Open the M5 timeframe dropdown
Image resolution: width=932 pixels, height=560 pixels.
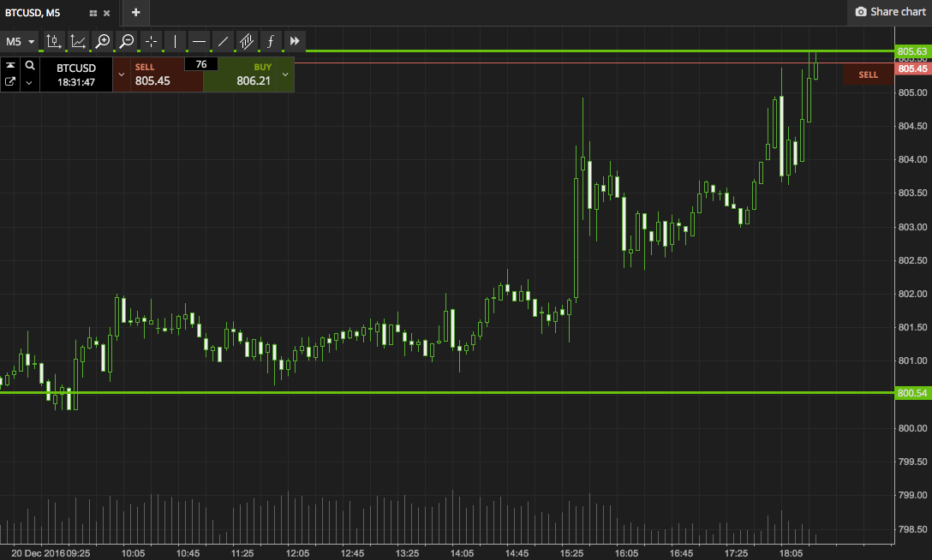click(21, 41)
